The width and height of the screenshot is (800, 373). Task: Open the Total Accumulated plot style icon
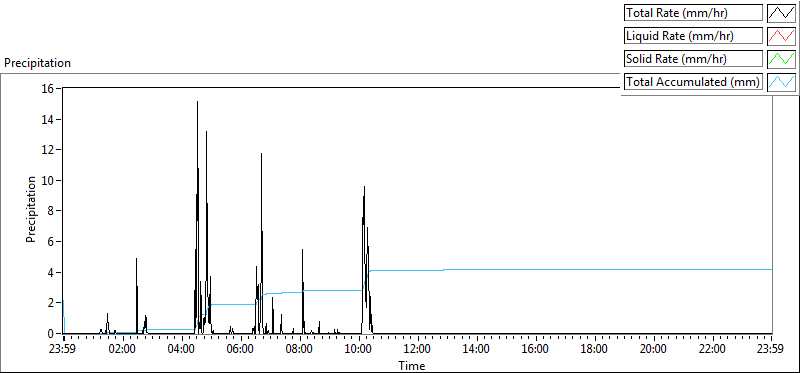(x=781, y=82)
